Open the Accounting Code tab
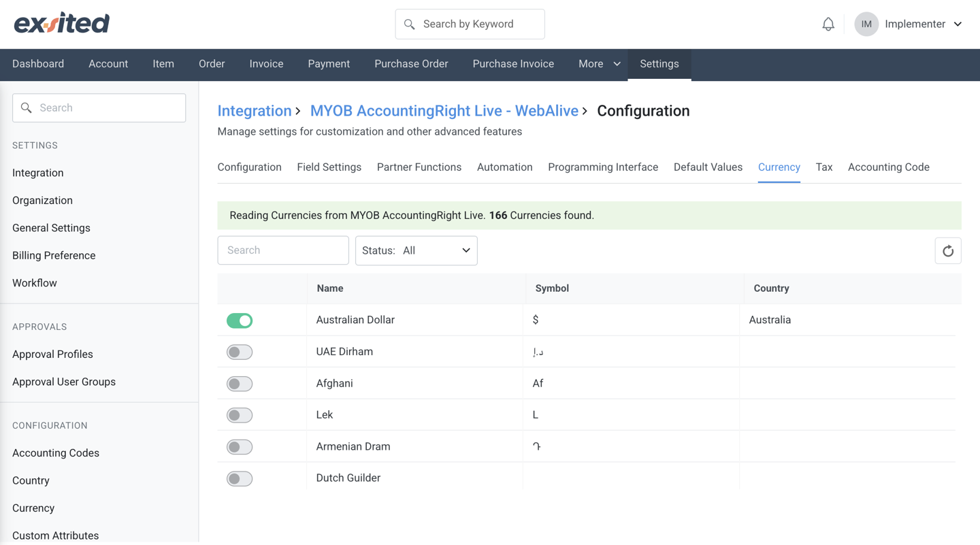 889,167
